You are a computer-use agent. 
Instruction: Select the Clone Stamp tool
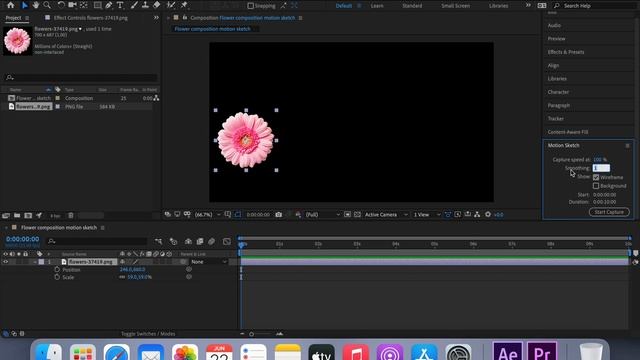pos(145,5)
